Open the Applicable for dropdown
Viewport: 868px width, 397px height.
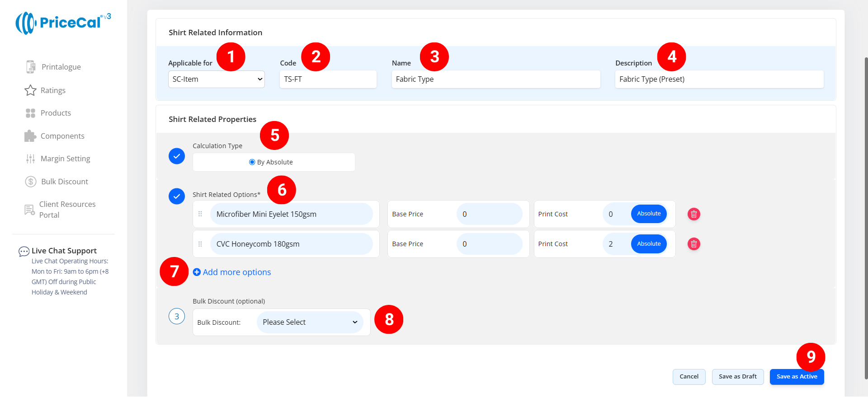pos(216,79)
